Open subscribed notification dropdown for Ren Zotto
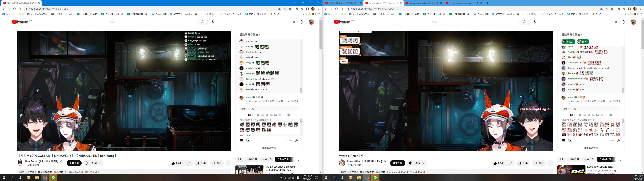 [93, 163]
